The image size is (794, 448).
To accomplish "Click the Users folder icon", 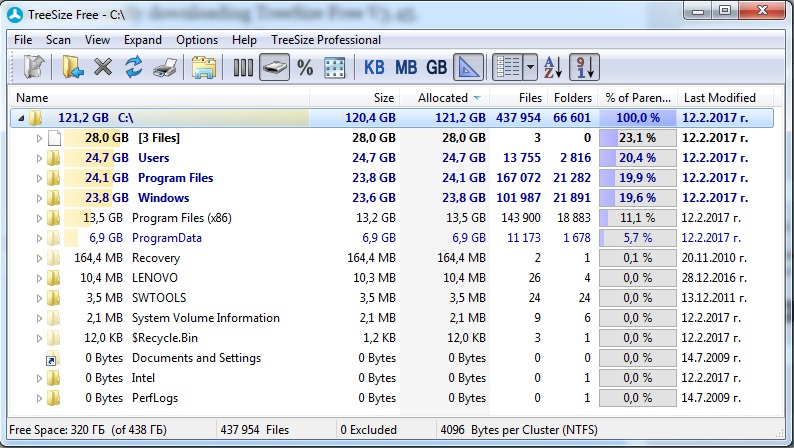I will click(53, 158).
